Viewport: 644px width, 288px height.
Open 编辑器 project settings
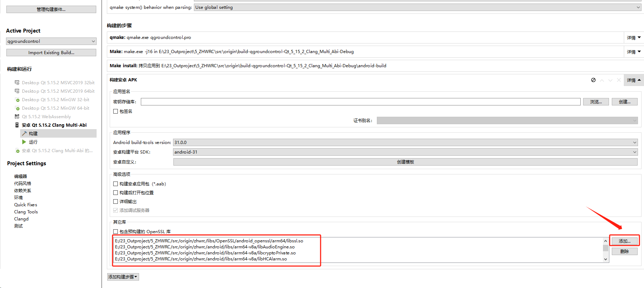click(x=21, y=176)
